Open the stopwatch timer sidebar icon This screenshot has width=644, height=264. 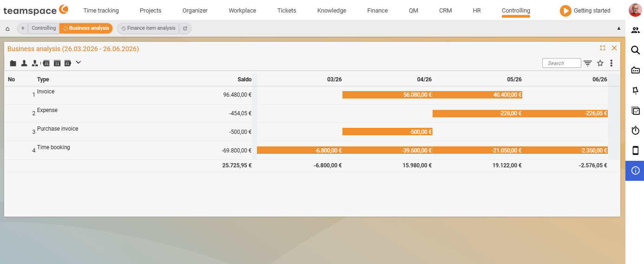coord(636,131)
